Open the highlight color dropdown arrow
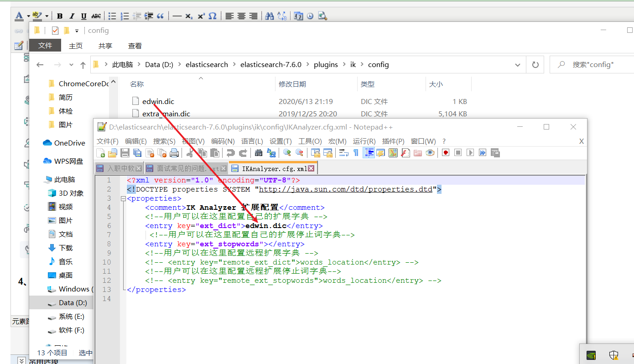Image resolution: width=634 pixels, height=364 pixels. [x=47, y=16]
